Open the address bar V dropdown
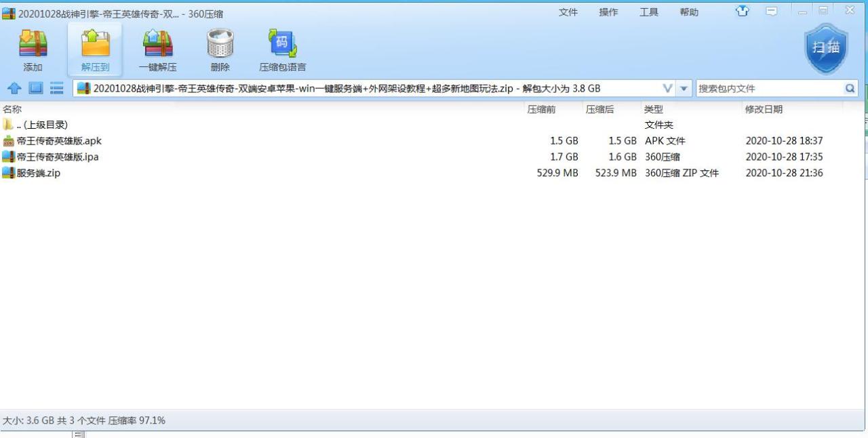 [x=667, y=87]
